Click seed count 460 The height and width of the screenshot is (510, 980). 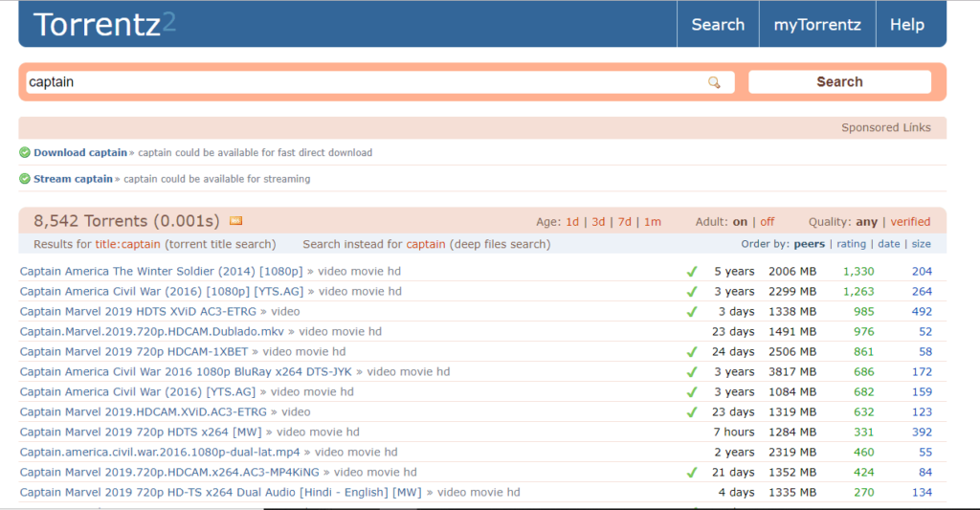coord(864,452)
